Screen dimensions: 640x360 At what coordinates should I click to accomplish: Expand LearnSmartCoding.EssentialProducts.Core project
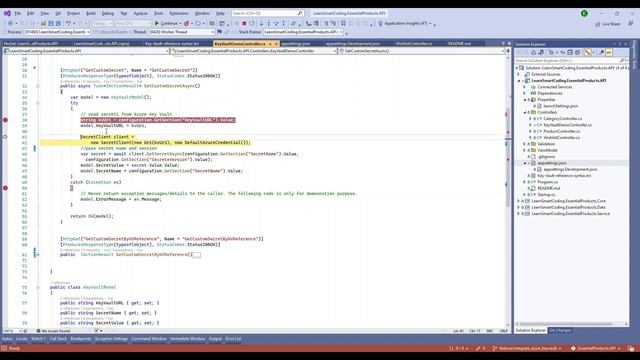coord(519,201)
